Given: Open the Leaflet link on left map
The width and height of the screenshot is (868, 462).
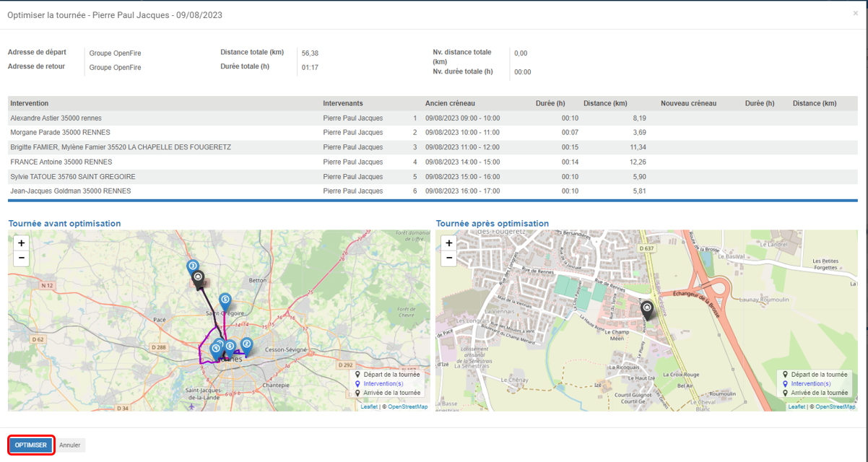Looking at the screenshot, I should click(x=369, y=407).
